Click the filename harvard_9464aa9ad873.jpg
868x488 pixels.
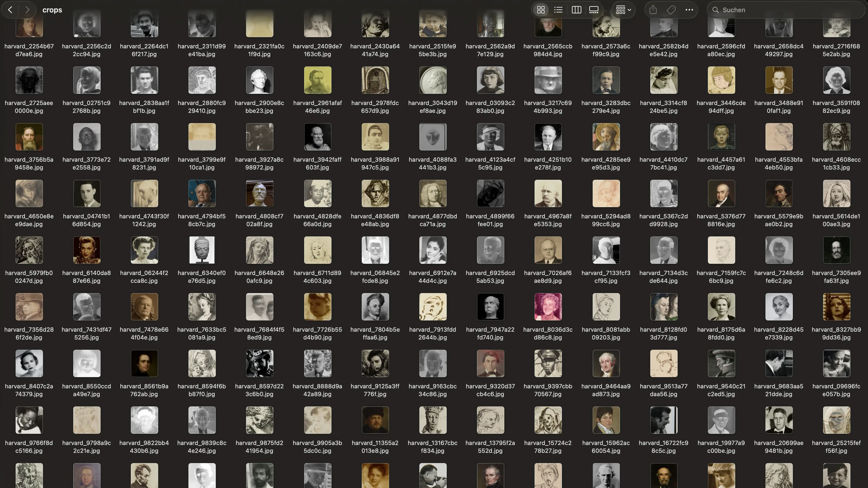tap(606, 390)
